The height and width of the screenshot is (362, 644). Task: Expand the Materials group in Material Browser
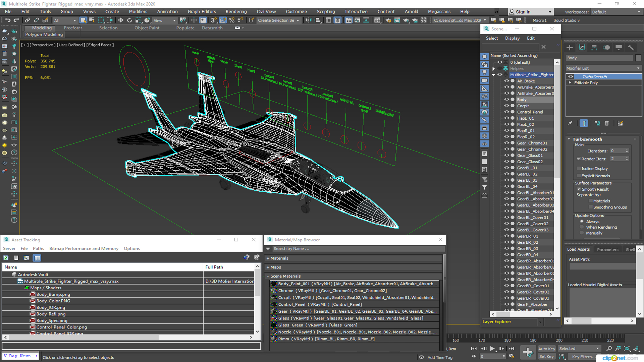point(268,258)
